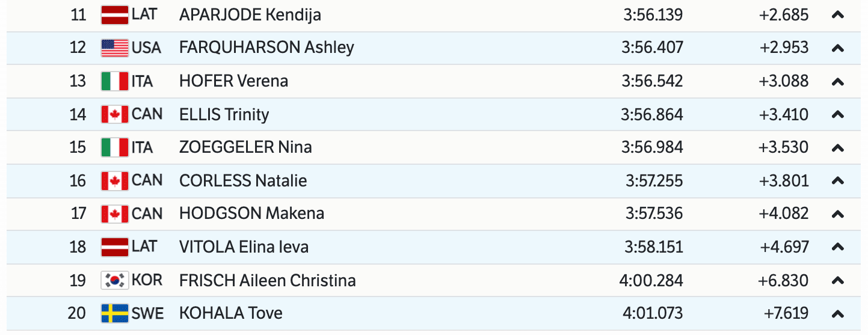Click Canada flag next to ELLIS Trinity
Image resolution: width=868 pixels, height=335 pixels.
click(x=114, y=114)
